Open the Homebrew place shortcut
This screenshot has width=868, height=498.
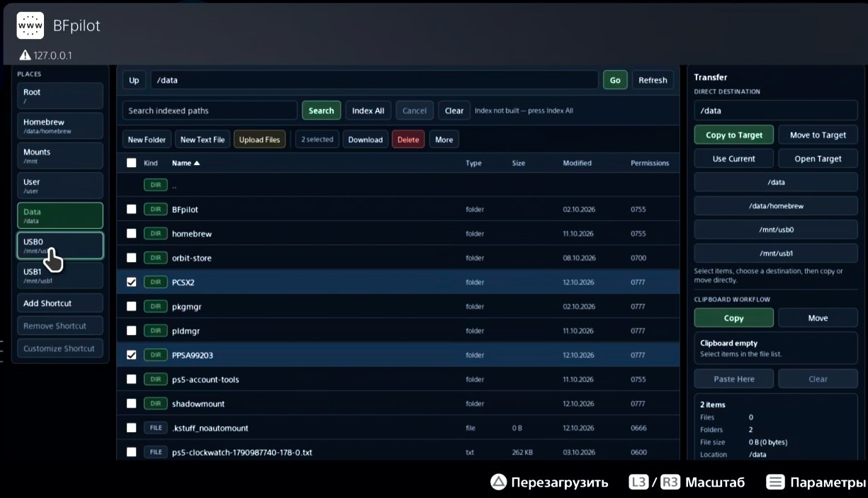(x=60, y=126)
